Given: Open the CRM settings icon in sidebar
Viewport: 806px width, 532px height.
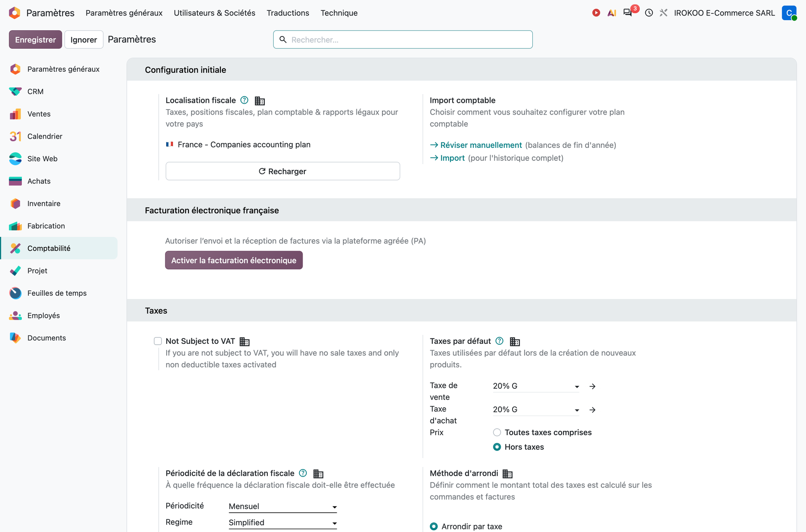Looking at the screenshot, I should coord(16,92).
